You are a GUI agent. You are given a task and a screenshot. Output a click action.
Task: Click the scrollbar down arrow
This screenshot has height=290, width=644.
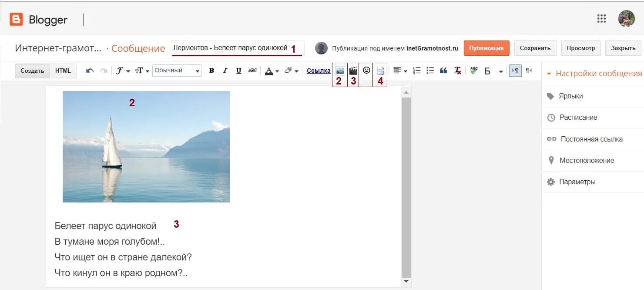coord(406,282)
